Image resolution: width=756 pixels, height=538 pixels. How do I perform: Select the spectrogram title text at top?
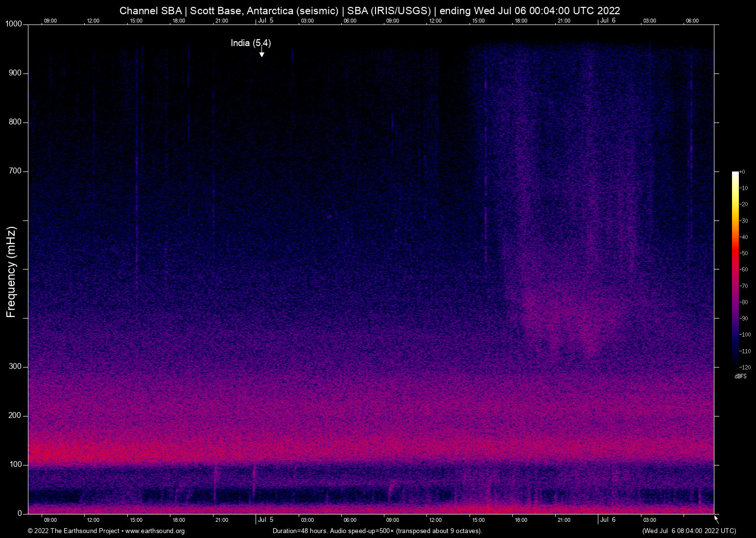[370, 10]
